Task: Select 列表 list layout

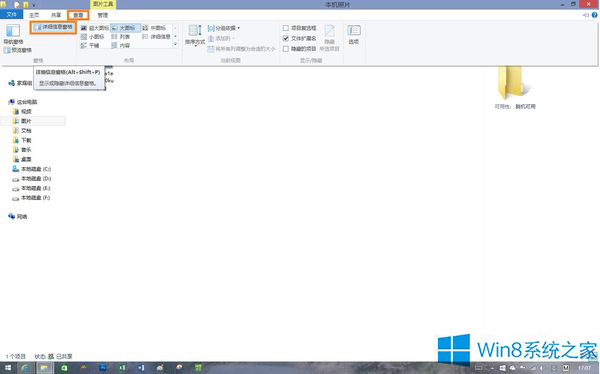Action: [x=121, y=37]
